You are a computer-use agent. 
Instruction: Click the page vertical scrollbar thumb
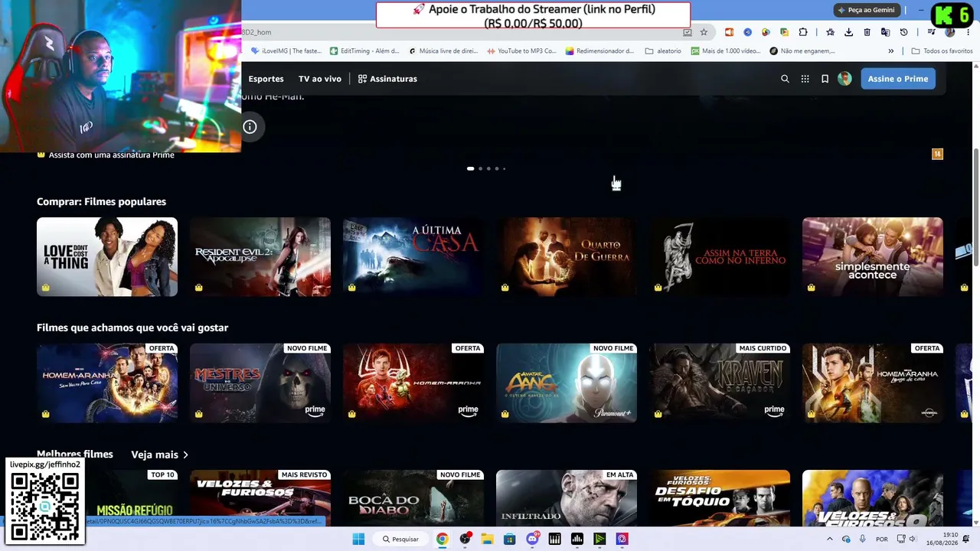click(975, 208)
